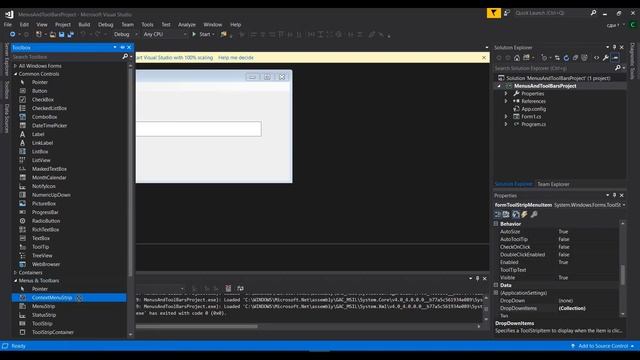Show Events lightning icon in Properties panel
This screenshot has width=640, height=360.
coord(524,214)
